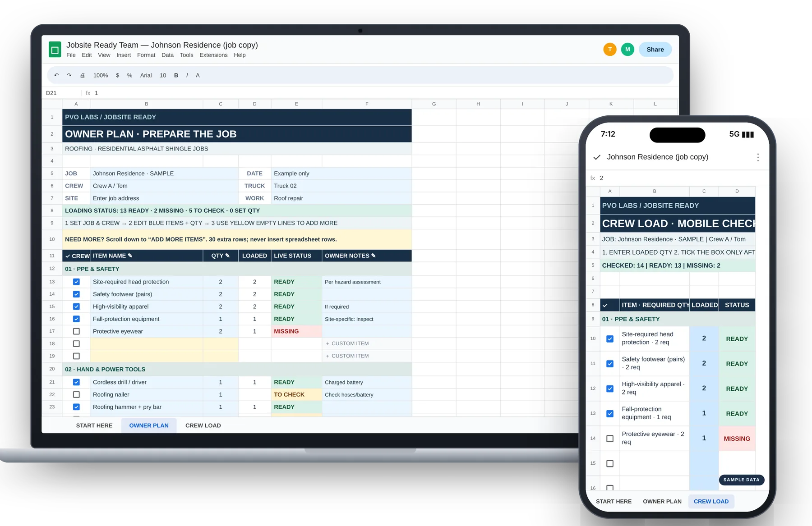The width and height of the screenshot is (812, 526).
Task: Click the redo arrow in toolbar
Action: tap(69, 75)
